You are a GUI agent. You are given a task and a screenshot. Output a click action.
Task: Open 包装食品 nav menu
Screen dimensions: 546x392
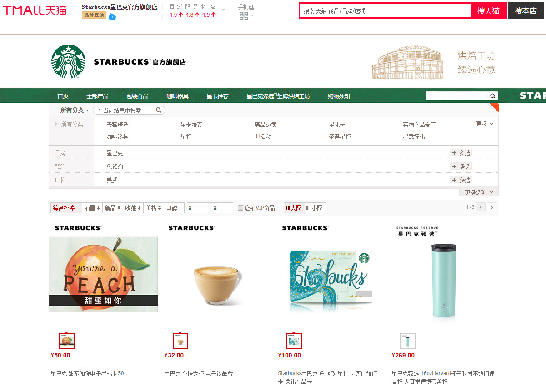click(x=137, y=96)
